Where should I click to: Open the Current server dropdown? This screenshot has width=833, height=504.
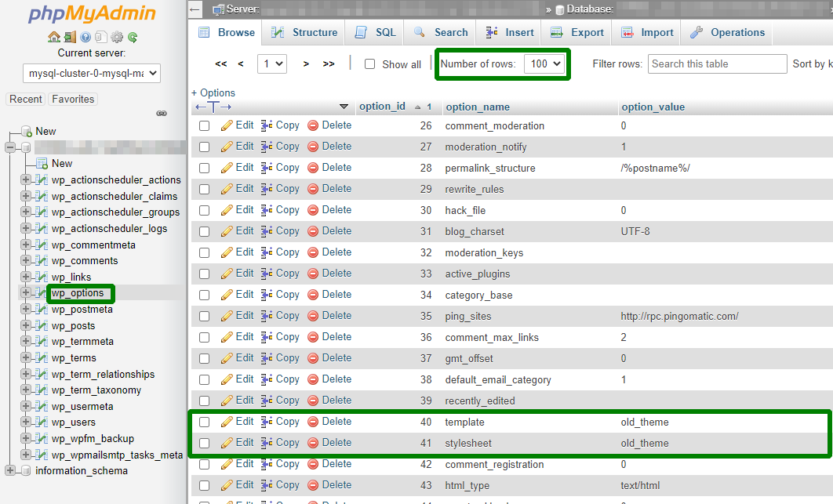click(92, 74)
